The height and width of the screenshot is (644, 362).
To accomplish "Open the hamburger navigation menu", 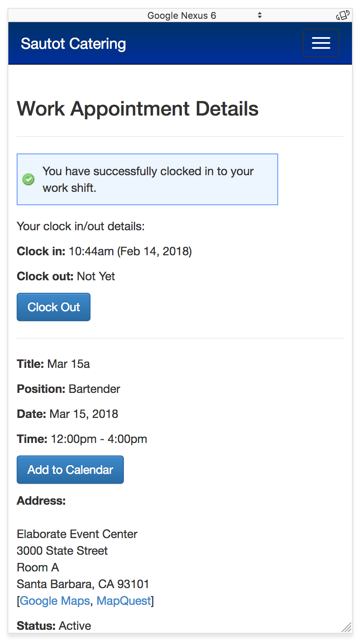I will (x=321, y=43).
